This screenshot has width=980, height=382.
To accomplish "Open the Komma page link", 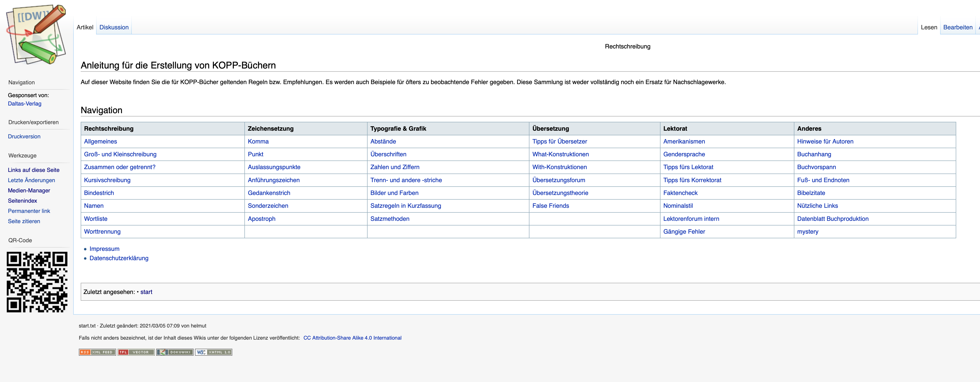I will (258, 141).
